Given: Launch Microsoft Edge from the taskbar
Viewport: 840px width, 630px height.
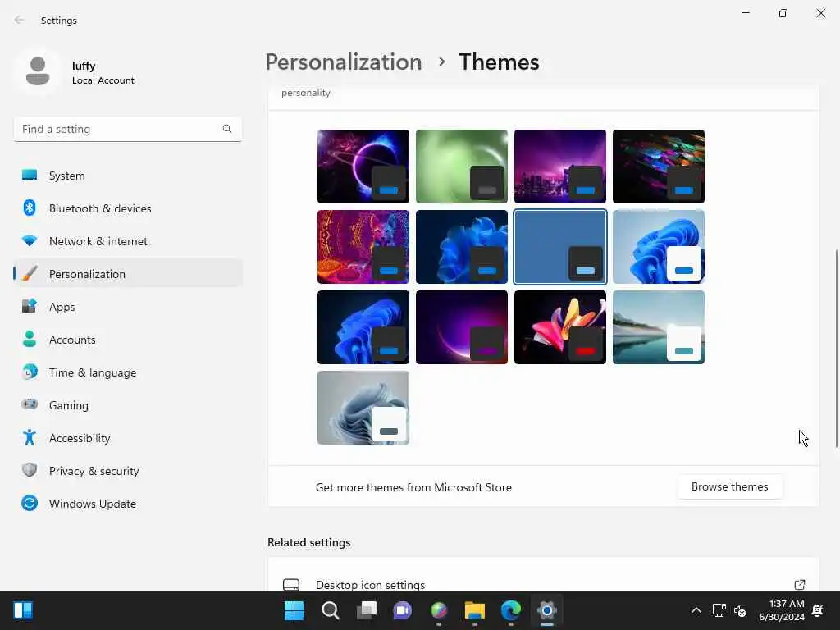Looking at the screenshot, I should tap(510, 610).
